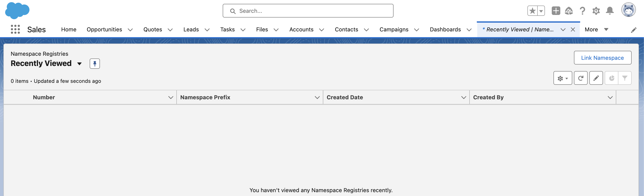Viewport: 644px width, 196px height.
Task: Open the App Launcher dots grid
Action: 15,29
